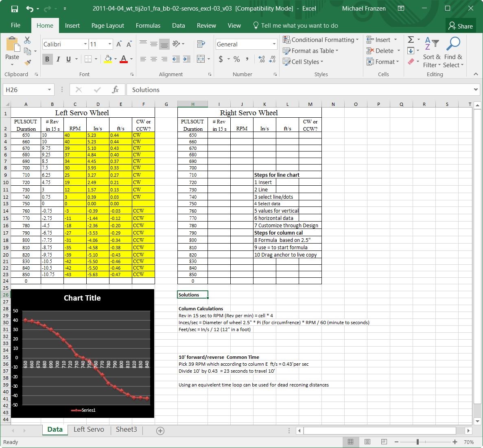
Task: Click Tell me what you want to do
Action: (295, 26)
